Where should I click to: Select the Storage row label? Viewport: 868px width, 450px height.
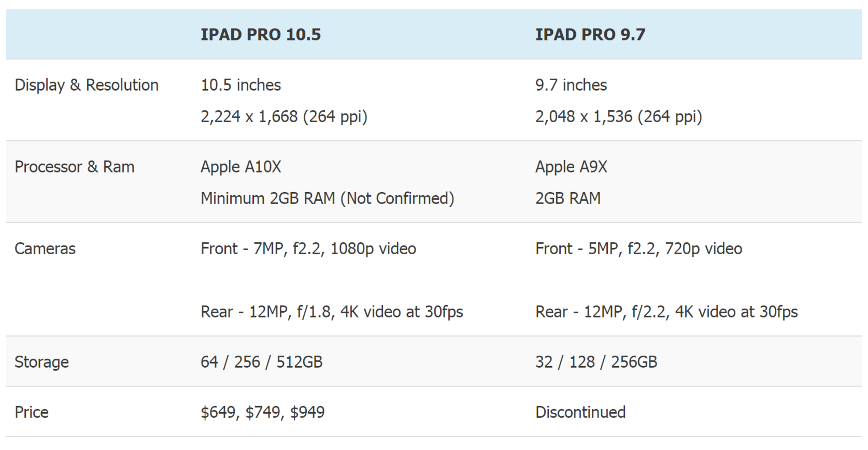(x=41, y=362)
